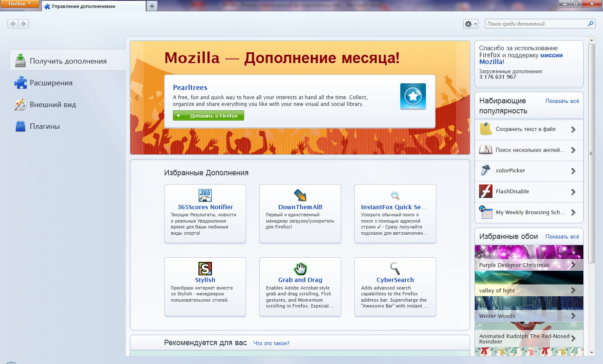Click the DownThemAll! arrow icon
603x364 pixels.
[x=300, y=195]
